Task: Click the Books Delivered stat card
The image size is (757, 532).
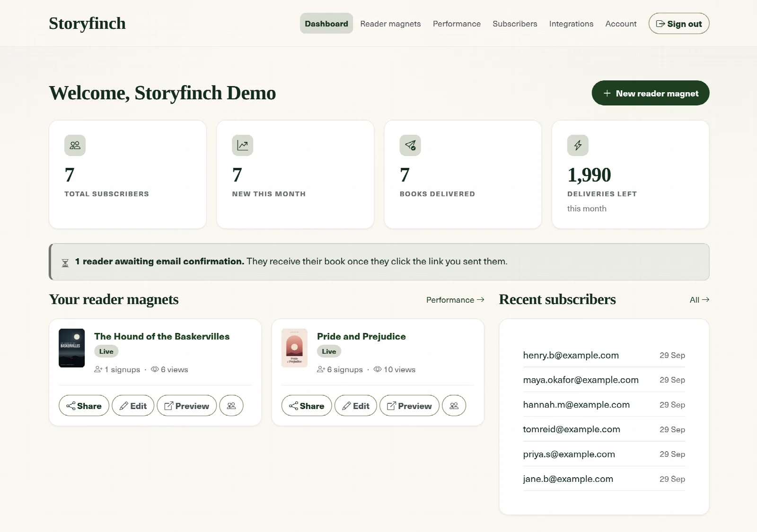Action: [463, 174]
